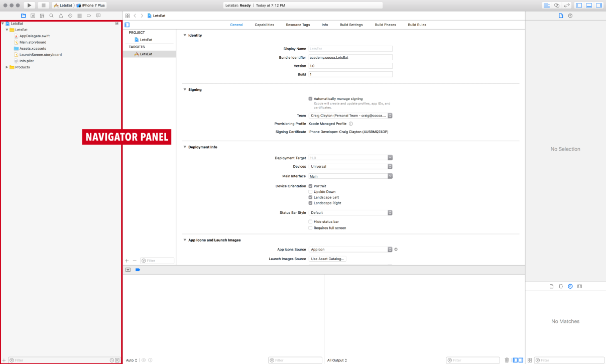The width and height of the screenshot is (606, 364).
Task: Open the Status Bar Style dropdown
Action: click(350, 213)
